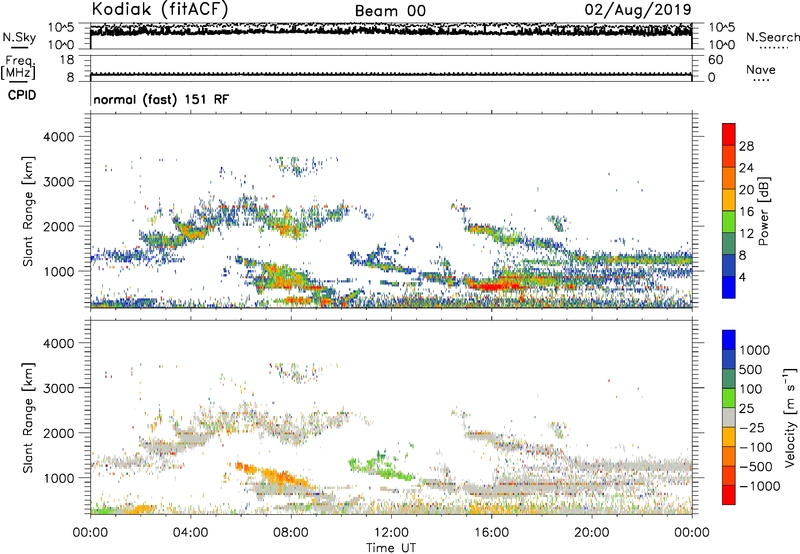Click "Slant Range [km]" label of power panel
Image resolution: width=800 pixels, height=554 pixels.
28,211
